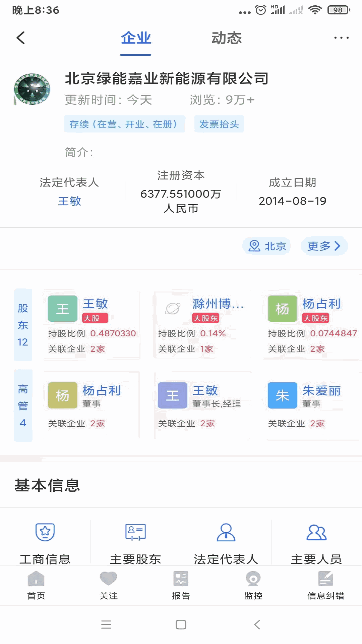Tap the 北京 location button
The width and height of the screenshot is (362, 644).
pos(267,246)
